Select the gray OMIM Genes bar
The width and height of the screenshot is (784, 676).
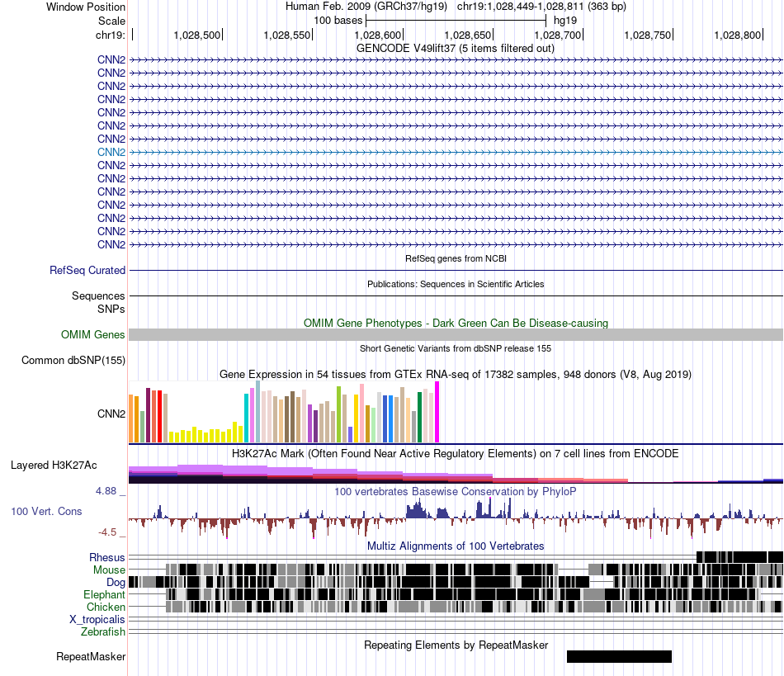pyautogui.click(x=456, y=334)
